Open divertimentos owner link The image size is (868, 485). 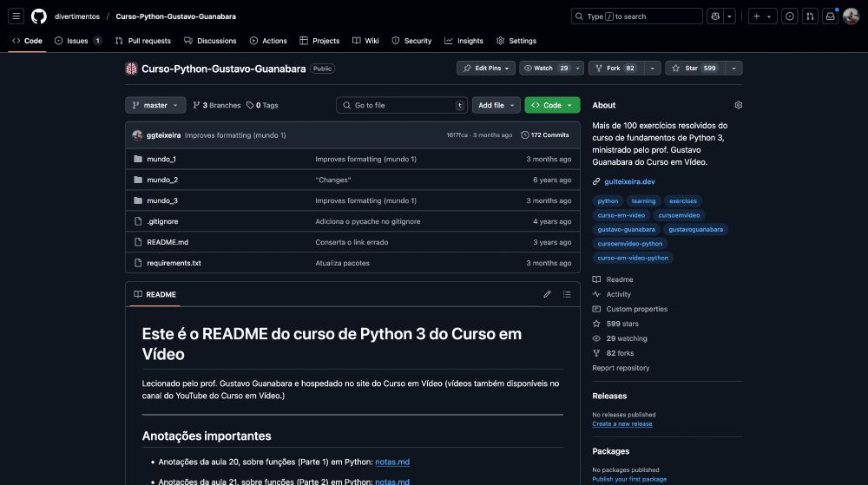(77, 16)
